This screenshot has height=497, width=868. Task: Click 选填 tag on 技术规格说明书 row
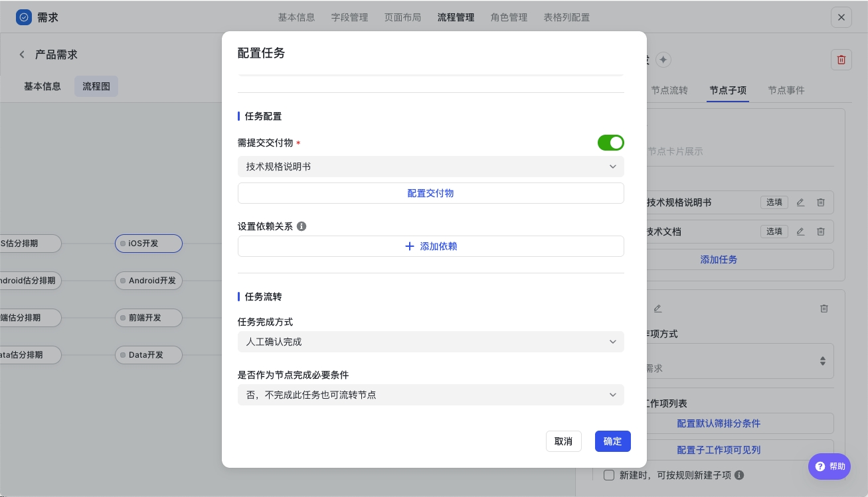(774, 202)
